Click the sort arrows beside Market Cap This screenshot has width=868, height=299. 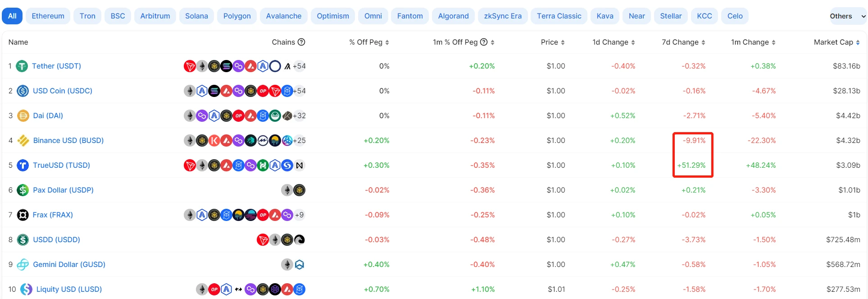tap(858, 42)
